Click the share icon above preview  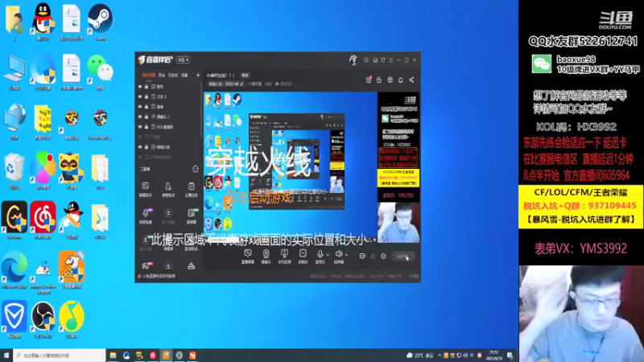(411, 80)
